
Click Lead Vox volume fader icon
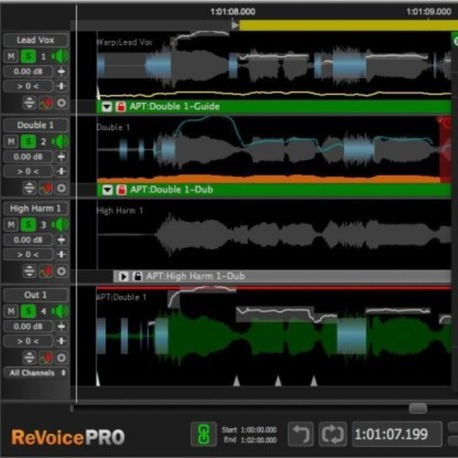[61, 71]
